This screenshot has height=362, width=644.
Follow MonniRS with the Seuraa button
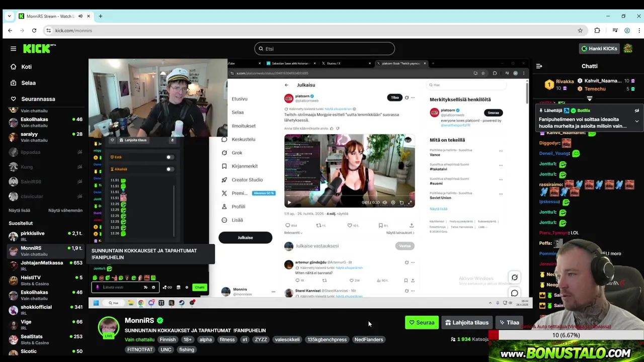(422, 323)
